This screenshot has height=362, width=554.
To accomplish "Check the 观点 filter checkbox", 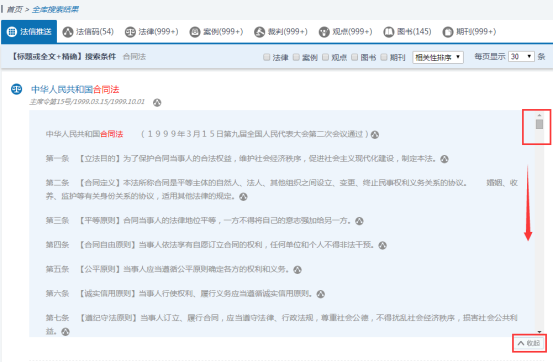I will (x=325, y=57).
